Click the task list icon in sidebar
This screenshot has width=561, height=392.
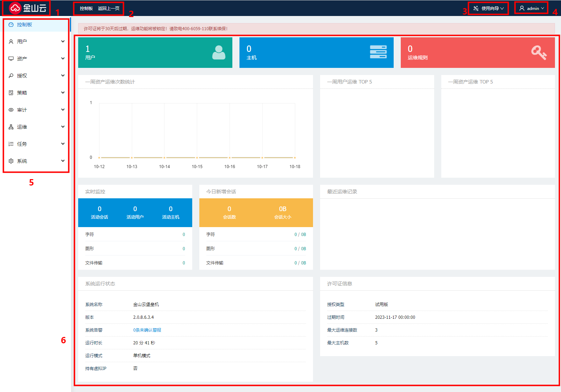(11, 144)
